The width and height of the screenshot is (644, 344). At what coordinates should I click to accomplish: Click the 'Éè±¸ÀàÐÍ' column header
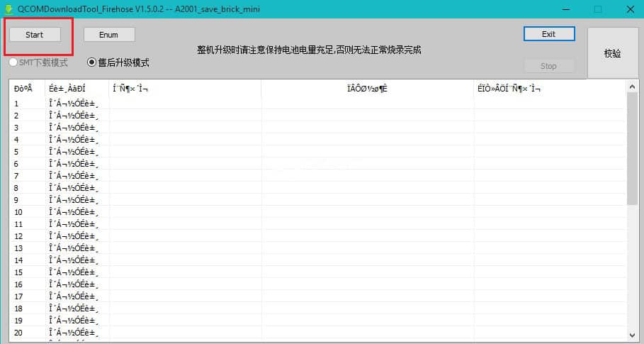coord(77,89)
